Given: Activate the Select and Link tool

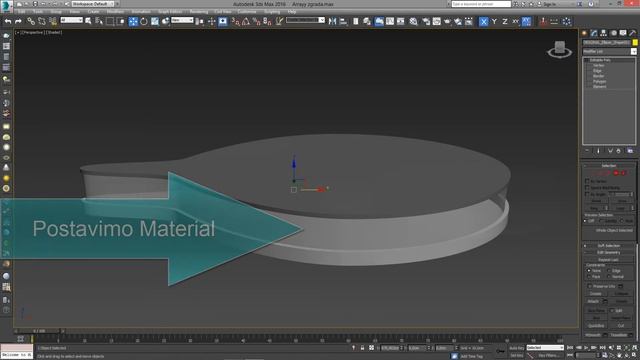Looking at the screenshot, I should [31, 21].
